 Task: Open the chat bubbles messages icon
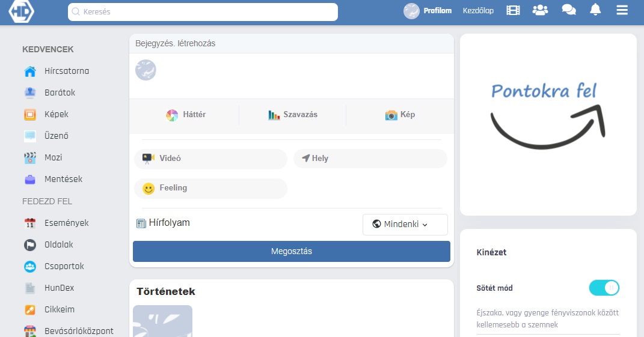(x=568, y=10)
